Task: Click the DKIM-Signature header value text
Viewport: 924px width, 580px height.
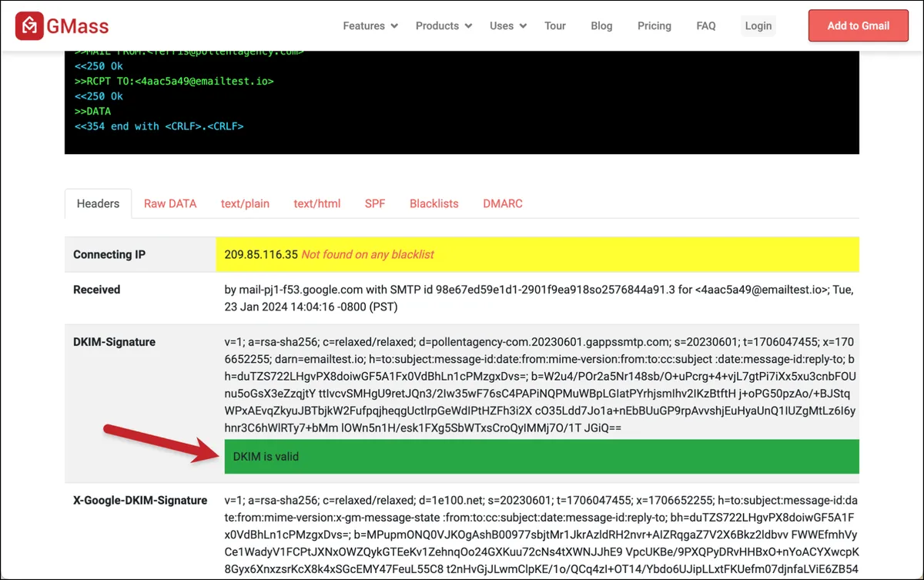Action: (540, 384)
